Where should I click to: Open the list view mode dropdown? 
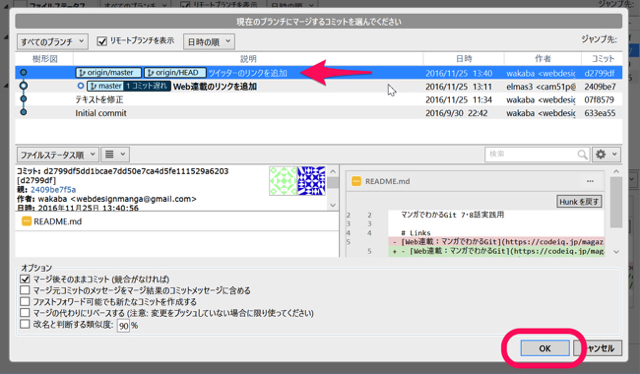(x=115, y=154)
